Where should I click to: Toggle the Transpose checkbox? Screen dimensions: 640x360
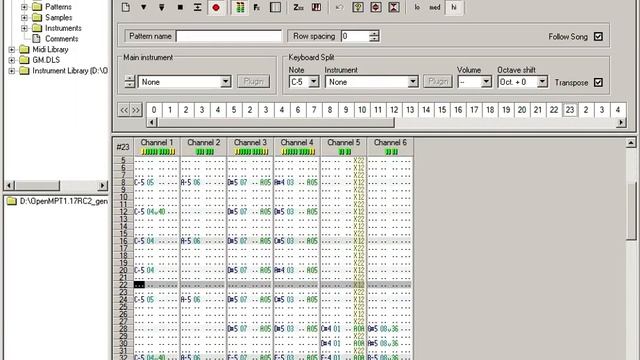598,82
